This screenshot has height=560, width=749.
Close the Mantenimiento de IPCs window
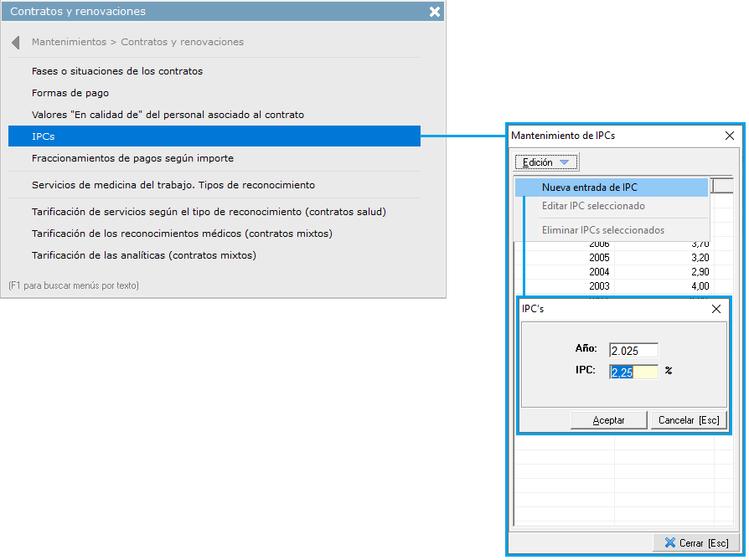729,135
